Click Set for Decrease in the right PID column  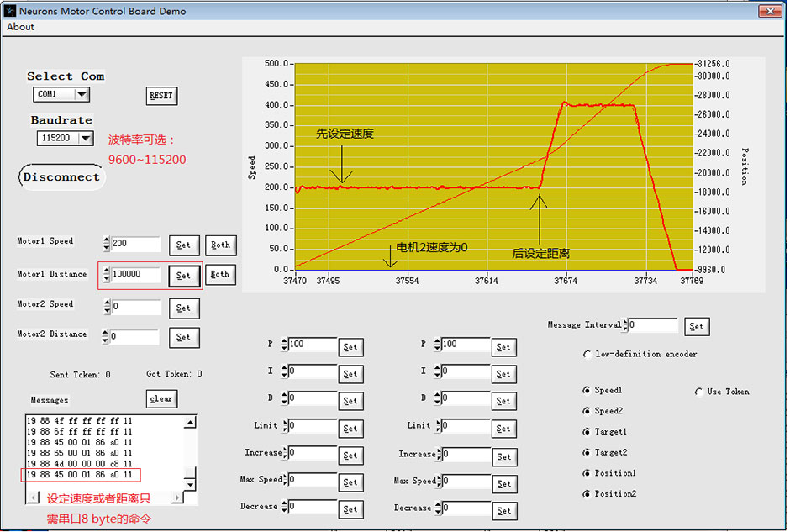pos(504,511)
